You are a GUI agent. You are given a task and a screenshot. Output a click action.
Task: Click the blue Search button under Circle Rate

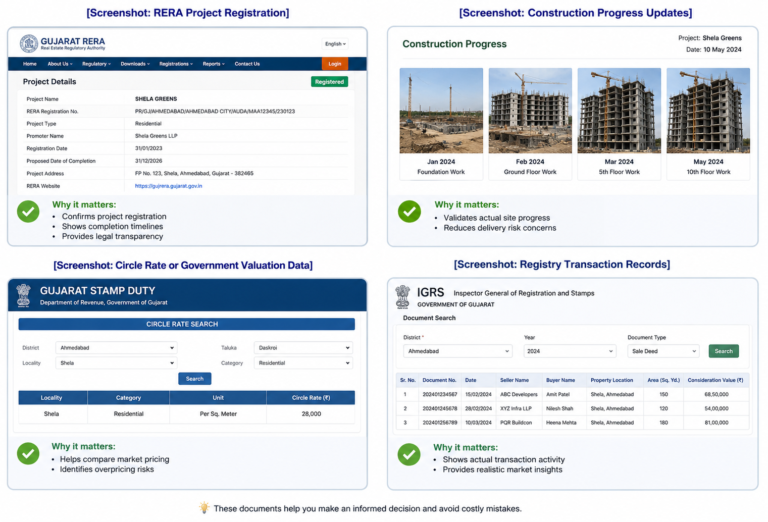coord(195,379)
